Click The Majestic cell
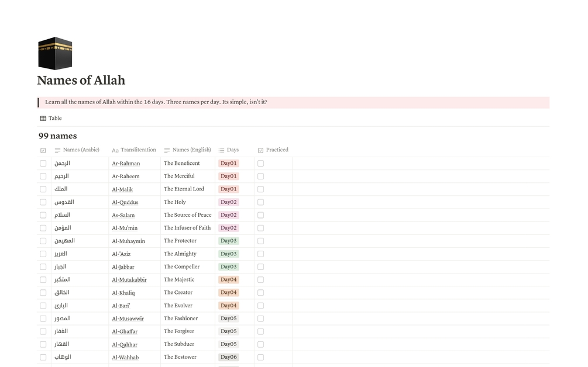Viewport: 588px width, 367px height. click(188, 280)
